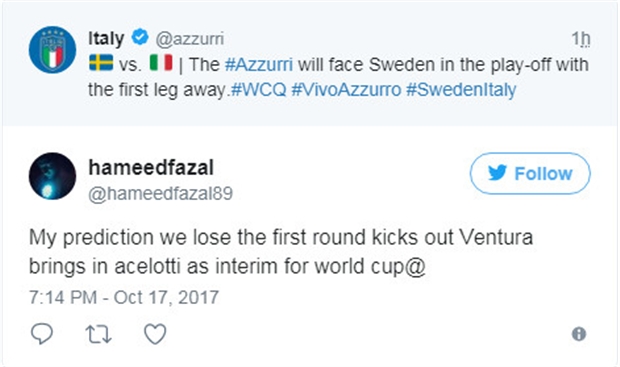Retweet using the arrows icon
Screen dimensions: 620x367
98,335
